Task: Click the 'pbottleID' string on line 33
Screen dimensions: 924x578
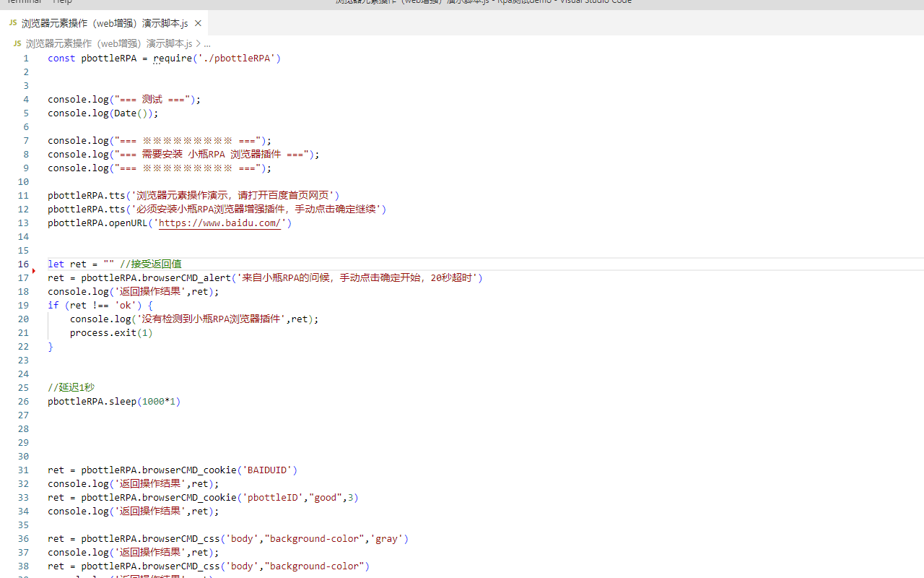Action: point(272,497)
